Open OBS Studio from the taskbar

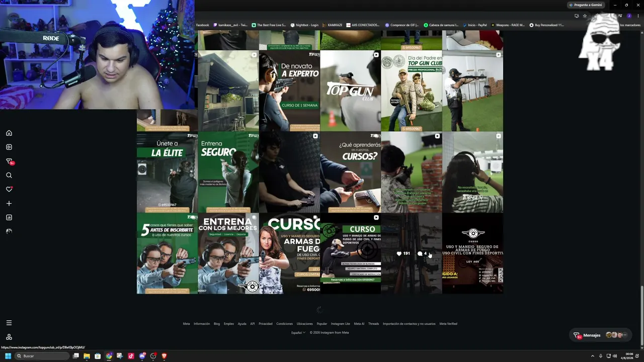tap(153, 356)
